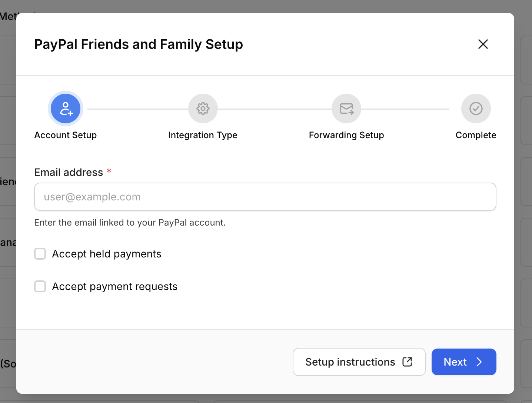The image size is (532, 403).
Task: Click the email address input field
Action: coord(265,197)
